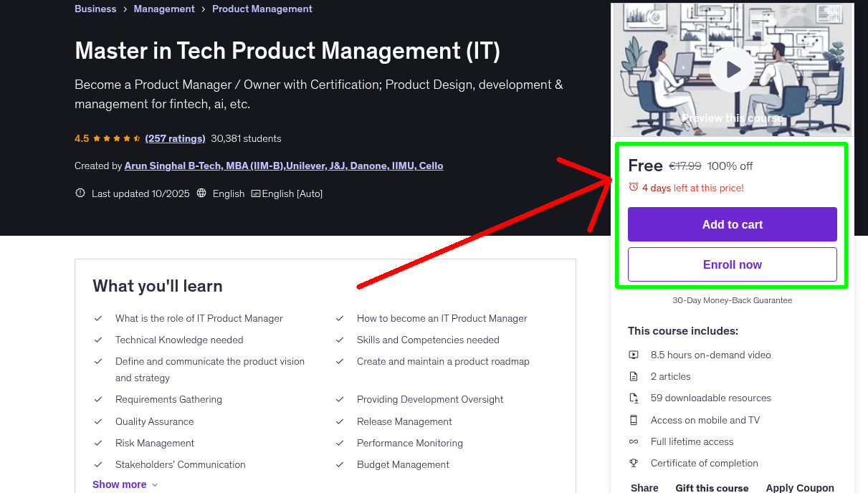Play the course preview video
This screenshot has width=868, height=493.
[732, 69]
